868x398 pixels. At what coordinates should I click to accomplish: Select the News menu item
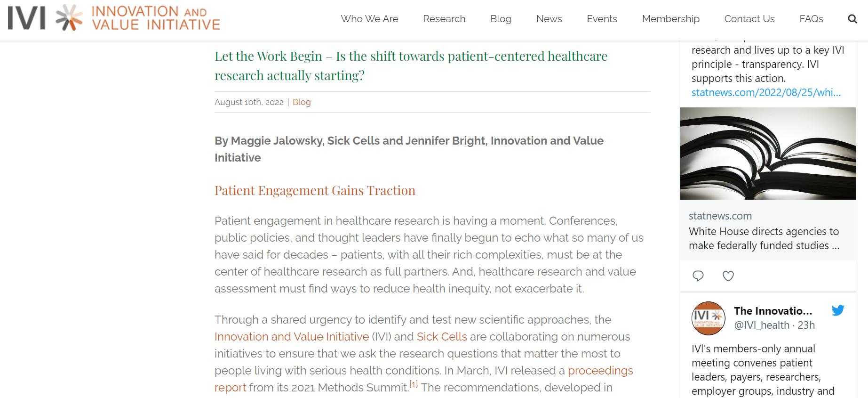pos(549,19)
